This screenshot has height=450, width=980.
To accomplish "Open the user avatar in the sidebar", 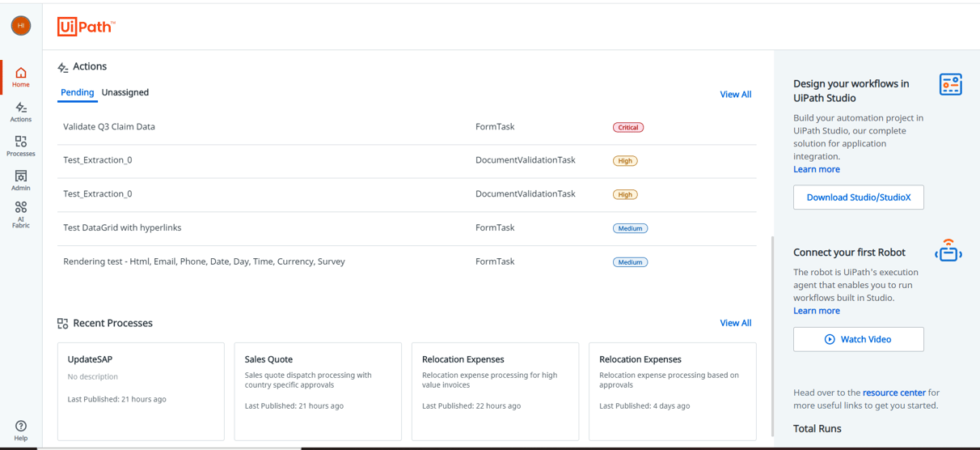I will [21, 26].
